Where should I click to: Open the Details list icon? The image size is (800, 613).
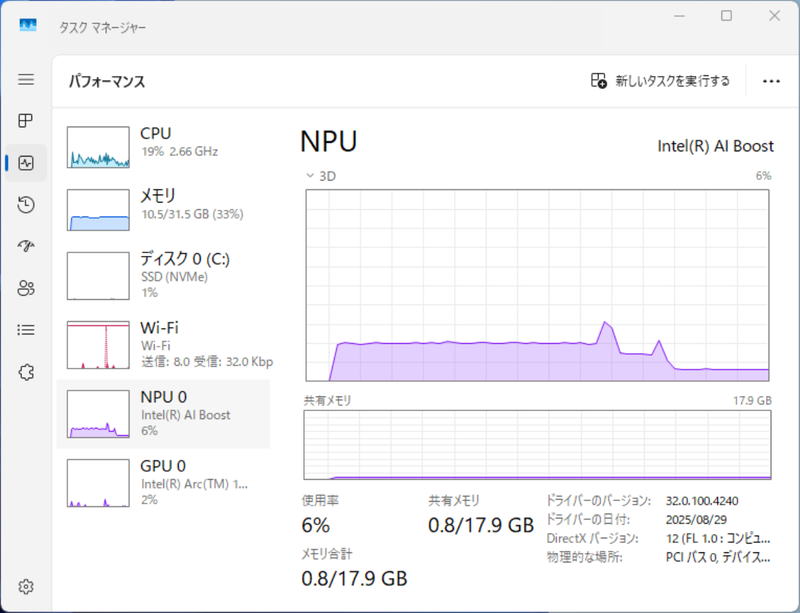[26, 329]
